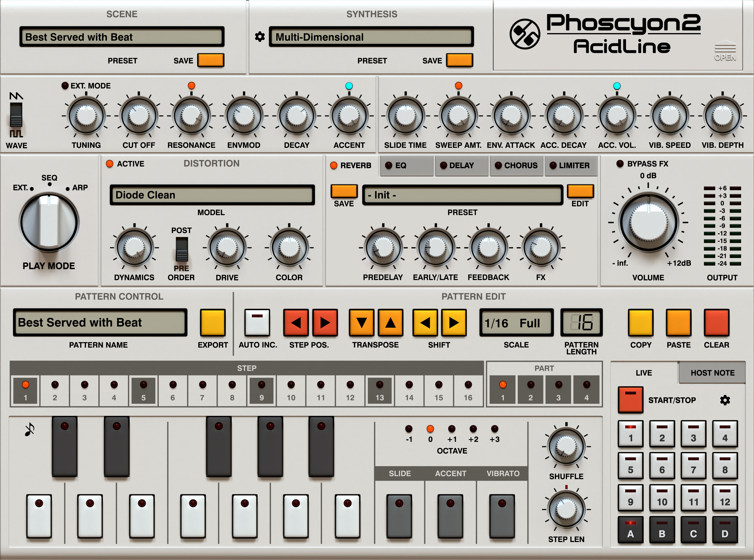The width and height of the screenshot is (754, 560).
Task: Click the red START/STOP button
Action: (x=630, y=400)
